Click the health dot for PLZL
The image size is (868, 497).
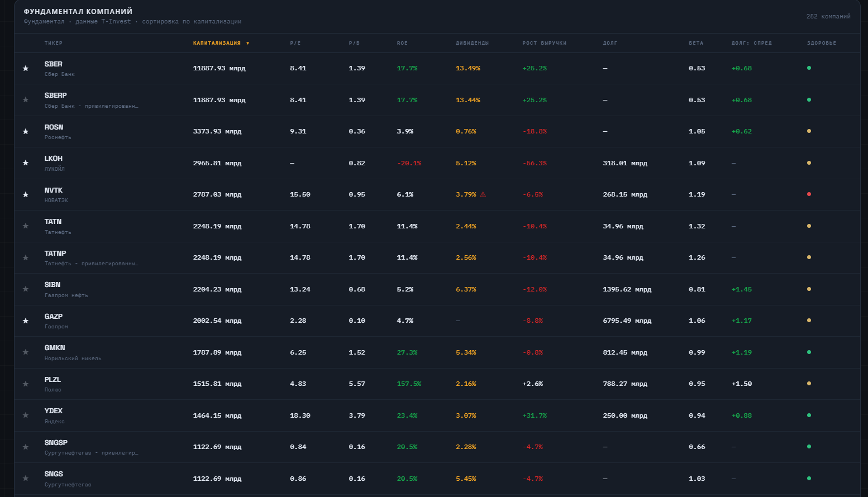[x=809, y=384]
